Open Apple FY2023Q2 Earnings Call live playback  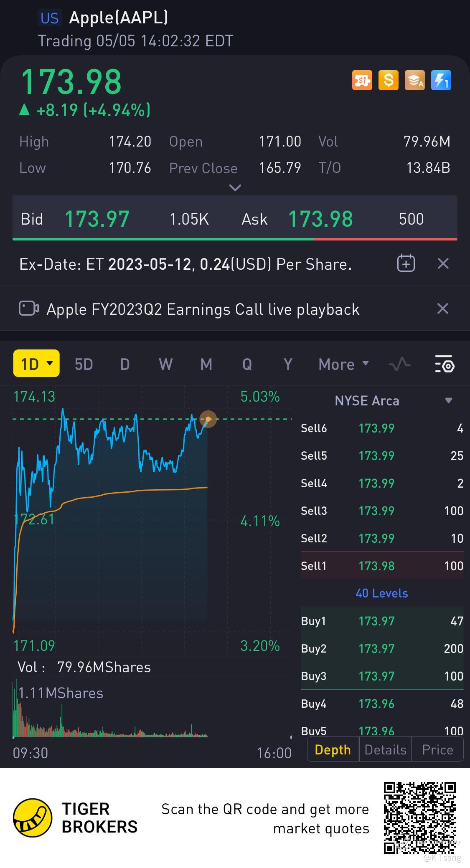(x=203, y=309)
